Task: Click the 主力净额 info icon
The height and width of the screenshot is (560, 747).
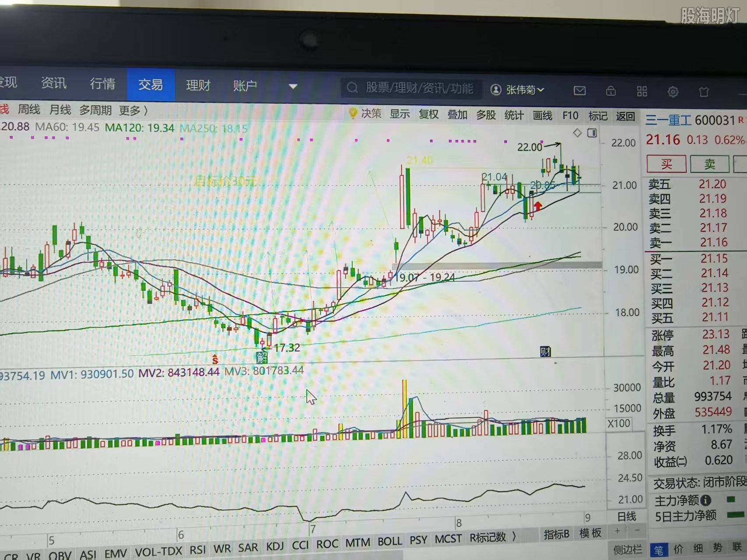Action: (x=705, y=500)
